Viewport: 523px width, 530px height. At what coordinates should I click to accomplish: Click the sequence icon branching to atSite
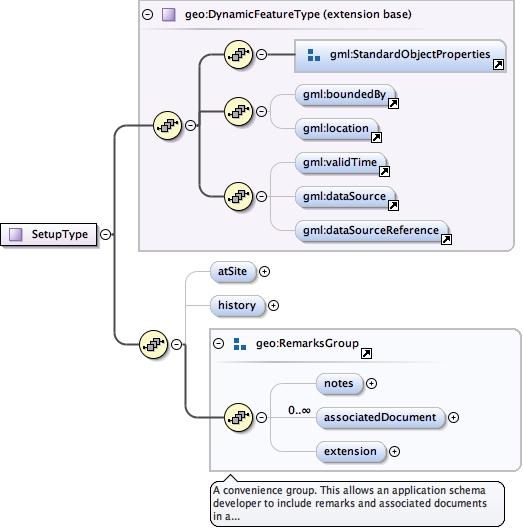point(154,344)
